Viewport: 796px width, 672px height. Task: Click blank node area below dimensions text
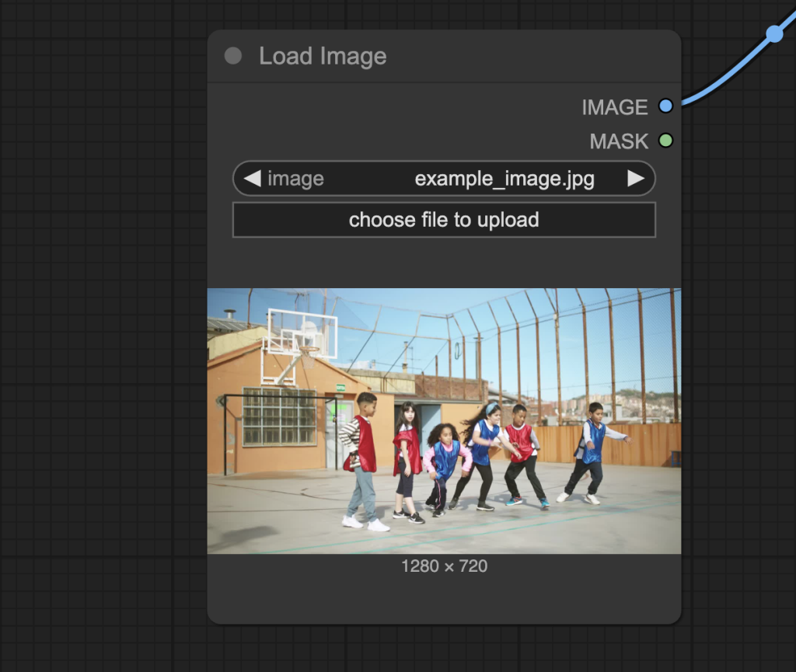pyautogui.click(x=444, y=598)
